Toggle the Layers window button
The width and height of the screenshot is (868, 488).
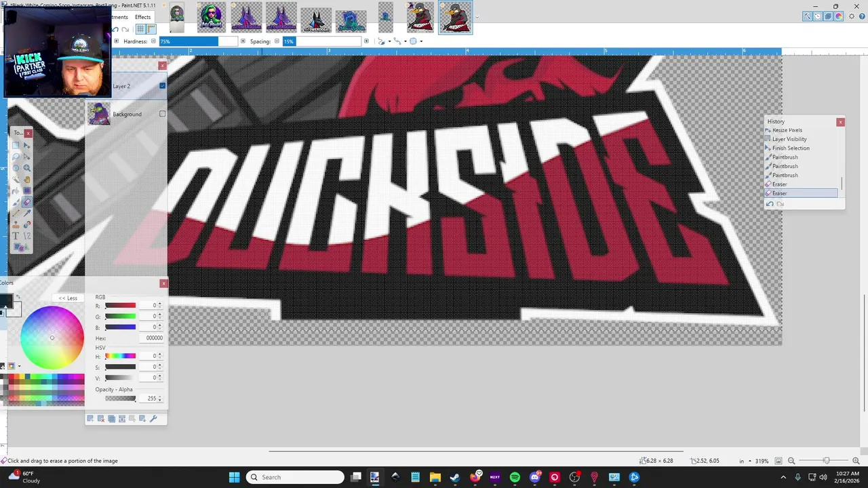click(828, 16)
